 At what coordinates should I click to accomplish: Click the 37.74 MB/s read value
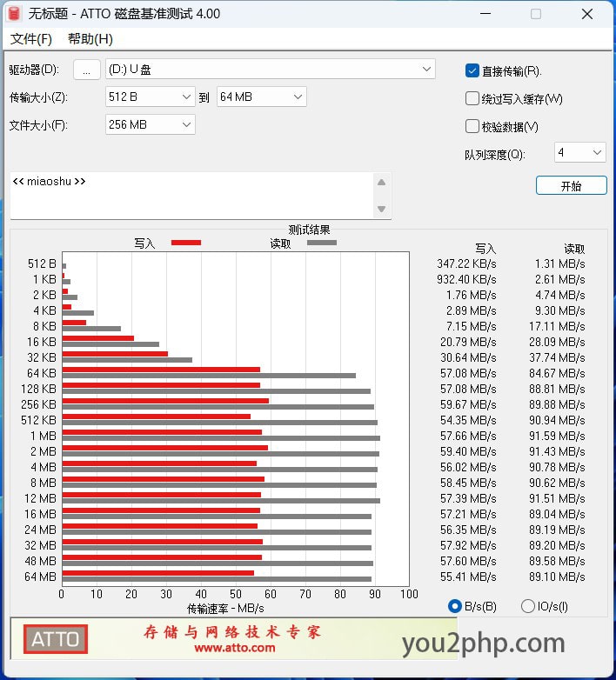[x=557, y=357]
